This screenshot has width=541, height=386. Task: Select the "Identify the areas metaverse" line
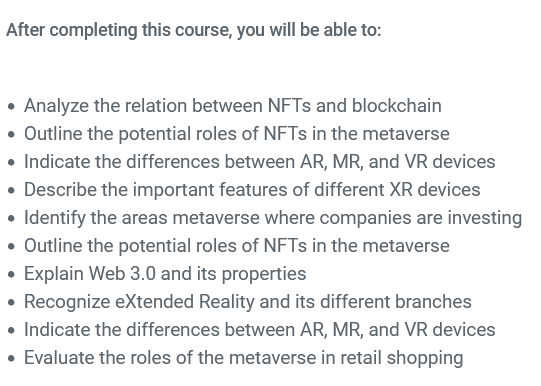[x=273, y=218]
